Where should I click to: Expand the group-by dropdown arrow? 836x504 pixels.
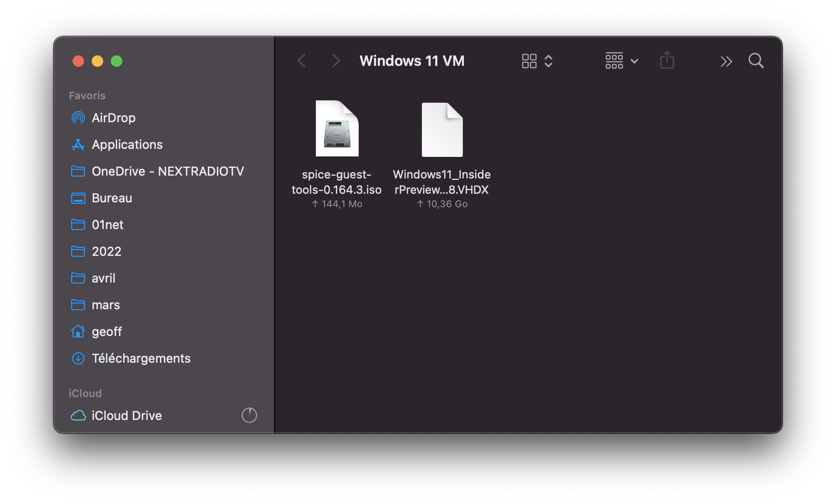[x=634, y=61]
